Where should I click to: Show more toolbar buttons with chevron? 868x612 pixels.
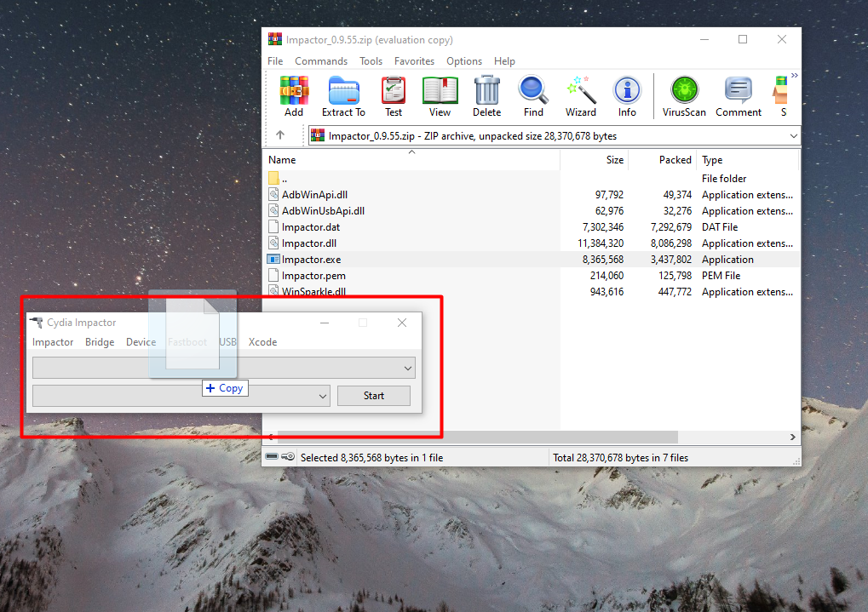point(795,75)
